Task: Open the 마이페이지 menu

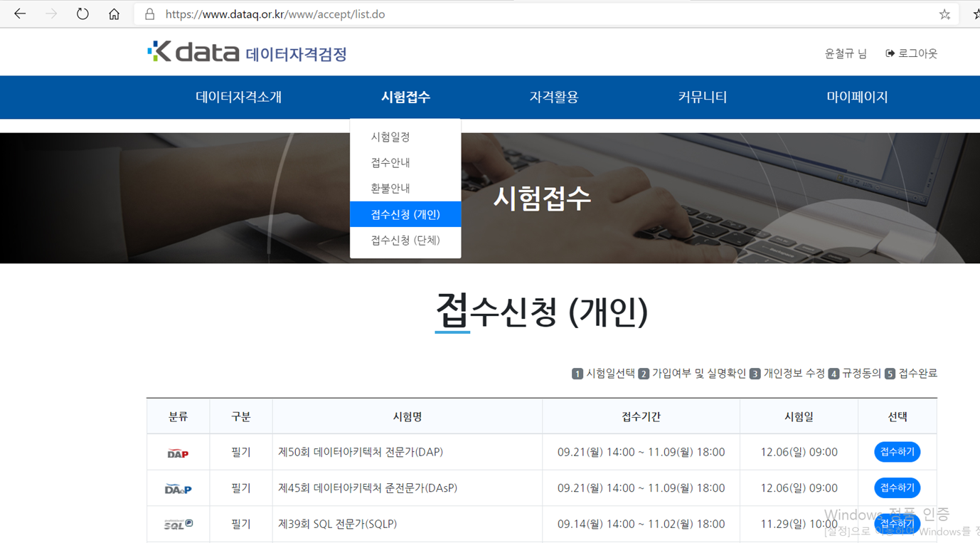Action: pos(857,97)
